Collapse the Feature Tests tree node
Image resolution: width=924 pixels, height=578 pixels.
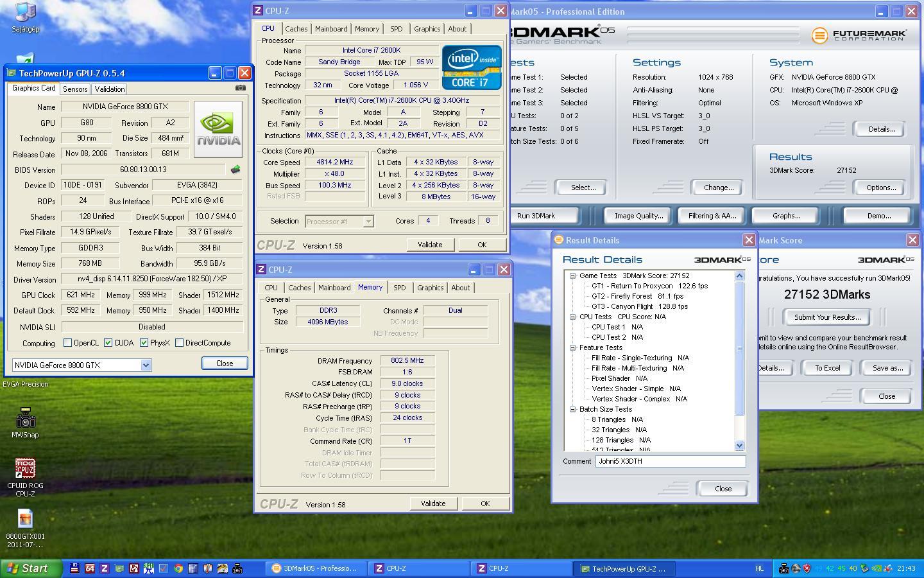coord(572,347)
